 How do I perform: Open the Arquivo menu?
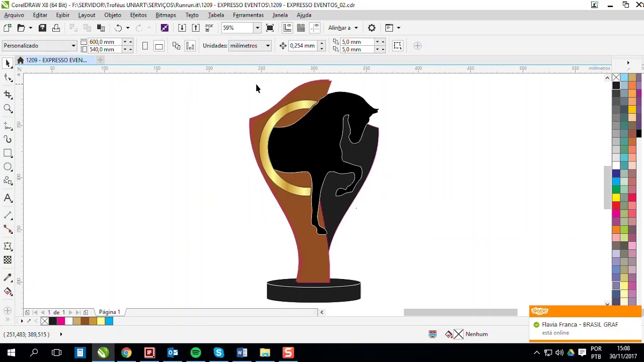click(x=14, y=15)
